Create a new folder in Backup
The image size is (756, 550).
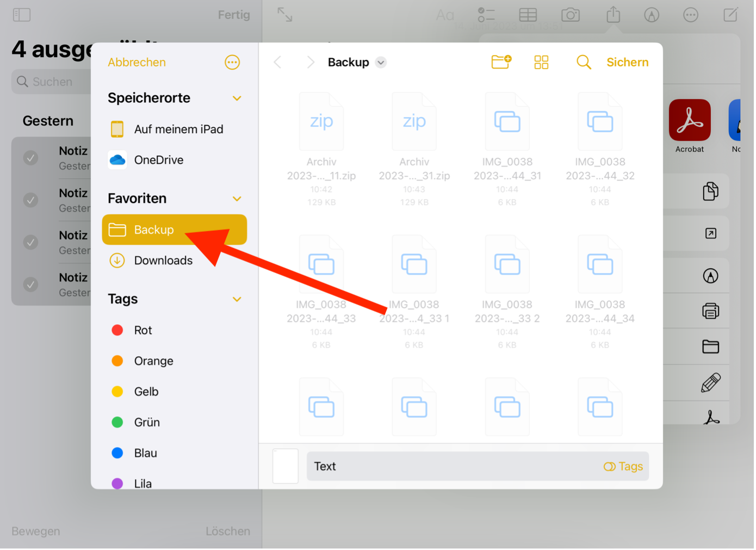click(501, 62)
